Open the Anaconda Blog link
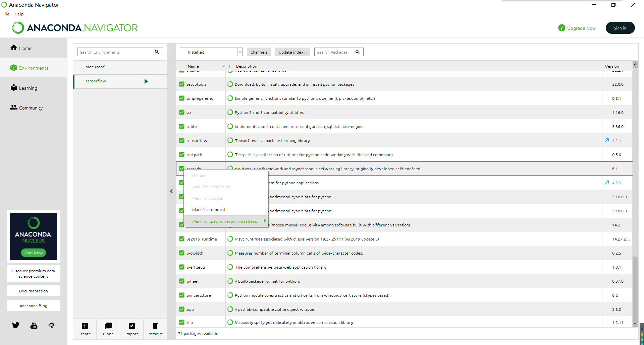This screenshot has width=644, height=345. pyautogui.click(x=34, y=306)
